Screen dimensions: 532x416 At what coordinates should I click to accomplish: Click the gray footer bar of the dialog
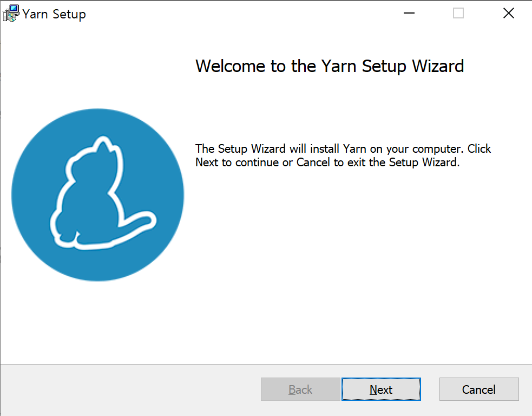[x=135, y=389]
